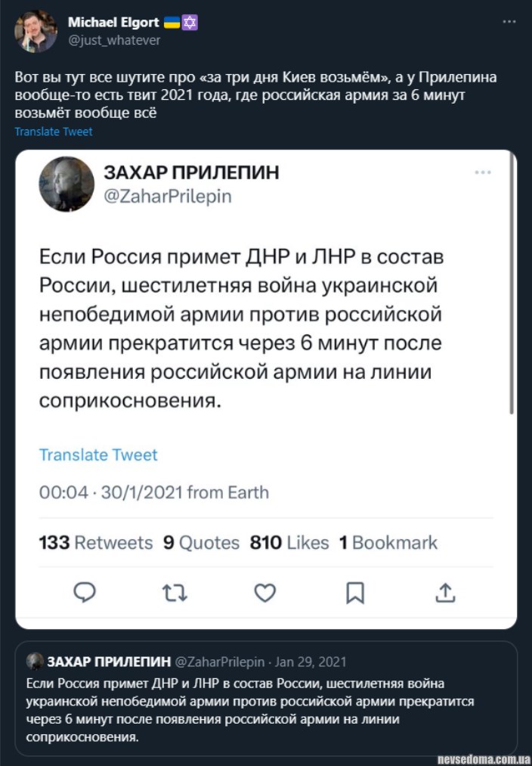Screen dimensions: 532x766
Task: Click the @ZaharPrilepin handle in screenshot
Action: coord(166,196)
